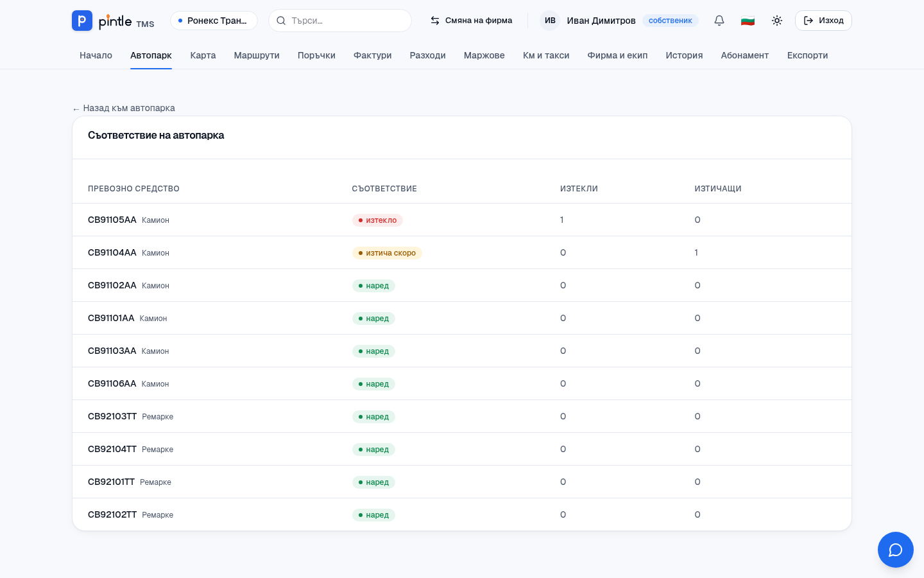Click the изтекло red status badge
The width and height of the screenshot is (924, 578).
[x=377, y=220]
